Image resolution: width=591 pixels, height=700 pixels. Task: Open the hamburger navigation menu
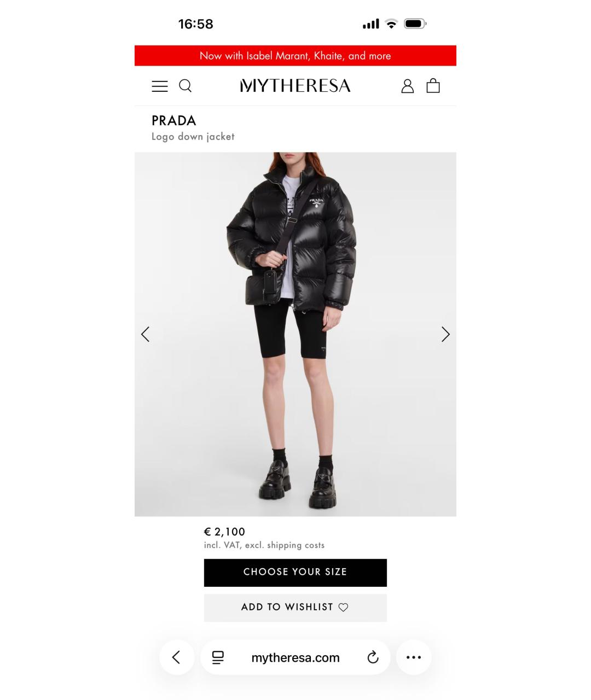tap(160, 86)
